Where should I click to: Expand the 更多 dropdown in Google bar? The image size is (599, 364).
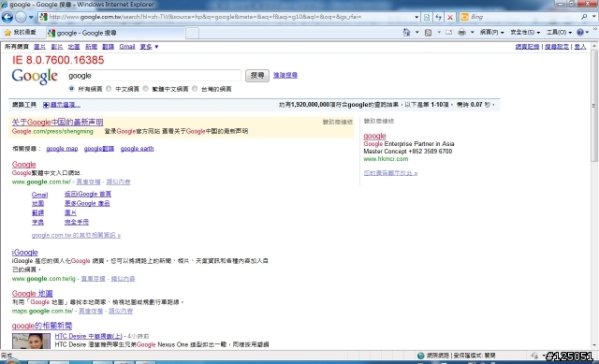click(x=149, y=47)
